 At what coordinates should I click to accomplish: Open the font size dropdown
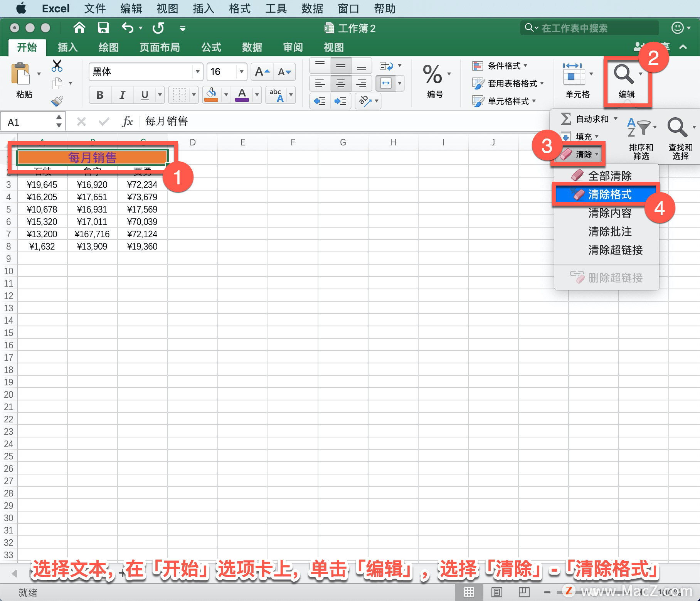(241, 72)
